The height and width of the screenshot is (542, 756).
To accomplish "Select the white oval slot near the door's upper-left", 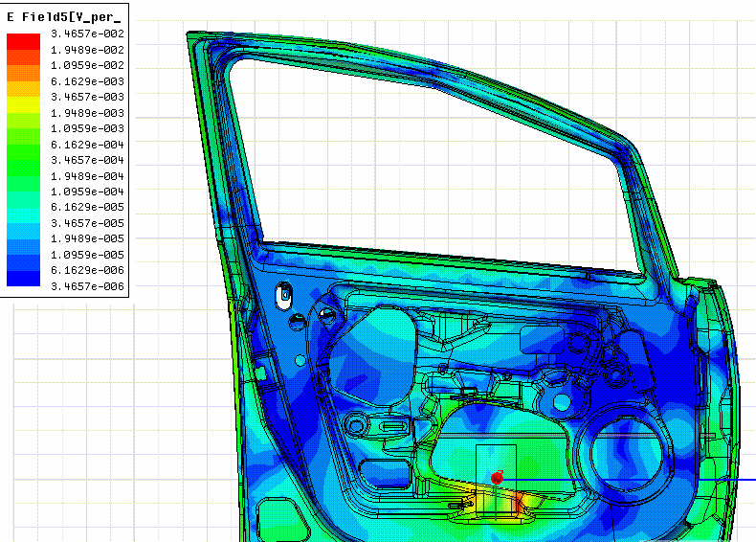I will coord(283,295).
